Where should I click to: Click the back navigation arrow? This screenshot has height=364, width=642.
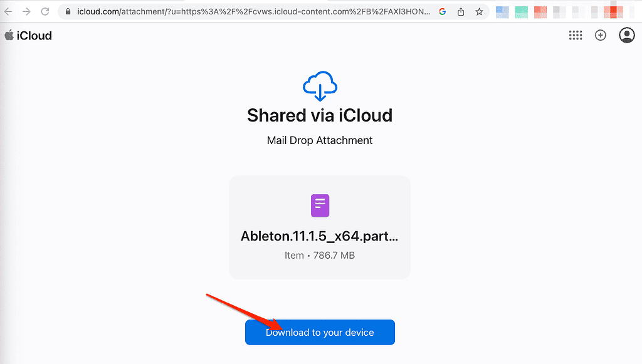(x=8, y=11)
